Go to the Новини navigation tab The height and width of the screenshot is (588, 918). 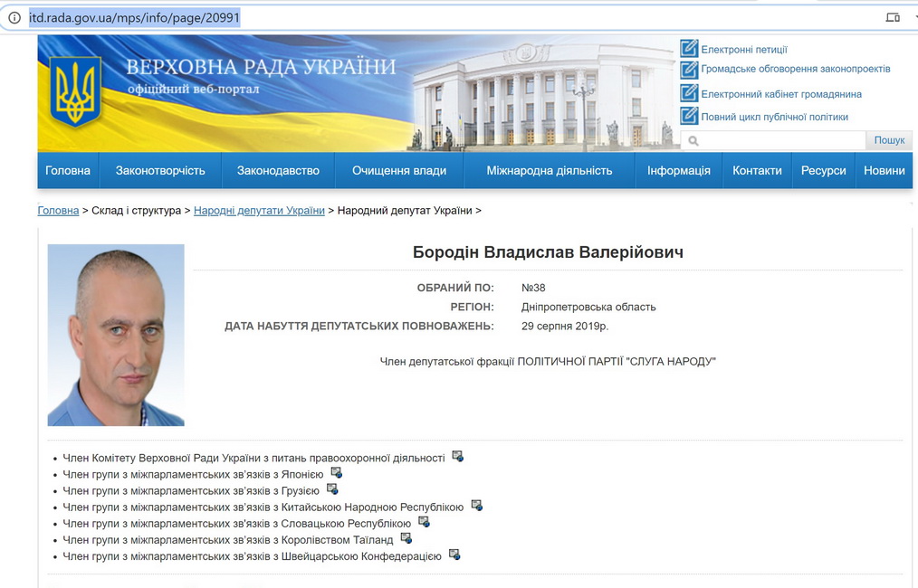click(884, 170)
